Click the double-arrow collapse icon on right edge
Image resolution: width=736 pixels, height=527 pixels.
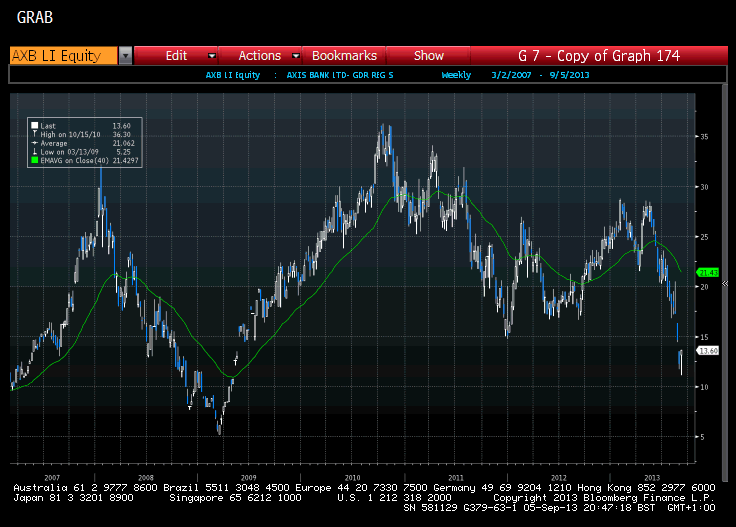point(725,283)
